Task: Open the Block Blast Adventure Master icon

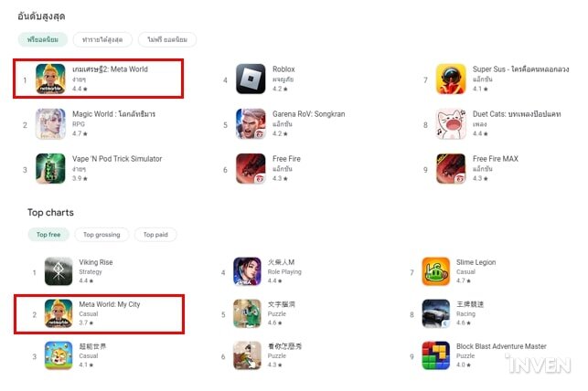Action: pyautogui.click(x=436, y=355)
